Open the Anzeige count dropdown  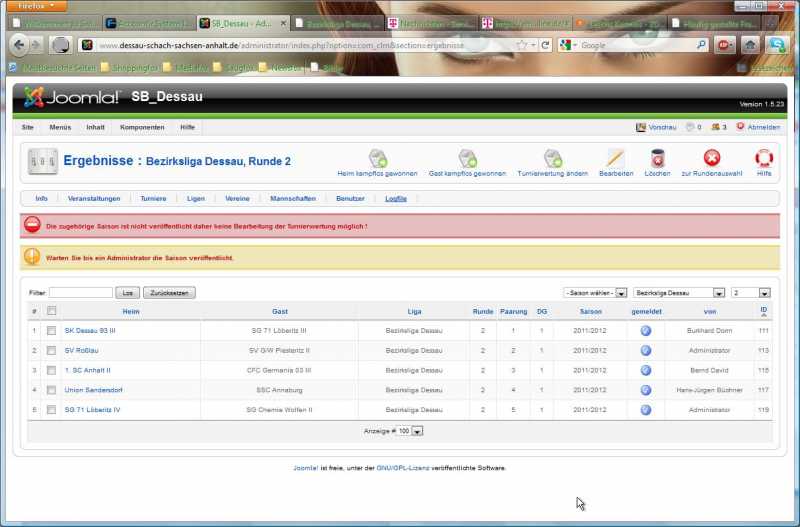click(x=410, y=431)
